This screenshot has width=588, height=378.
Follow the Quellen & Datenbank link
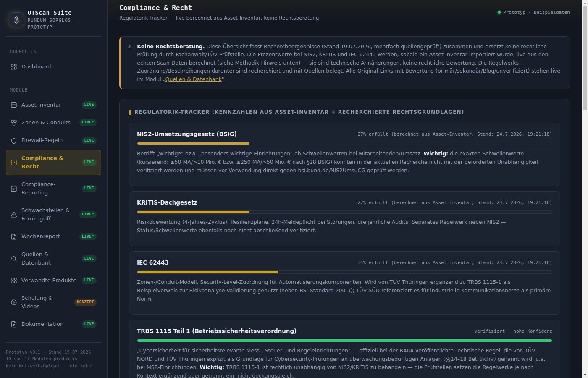(193, 79)
